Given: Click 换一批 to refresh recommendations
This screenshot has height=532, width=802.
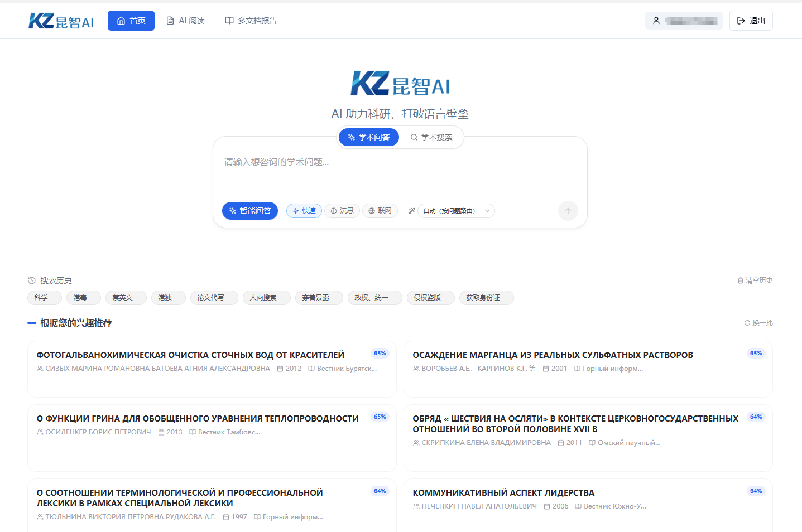Looking at the screenshot, I should click(x=758, y=323).
